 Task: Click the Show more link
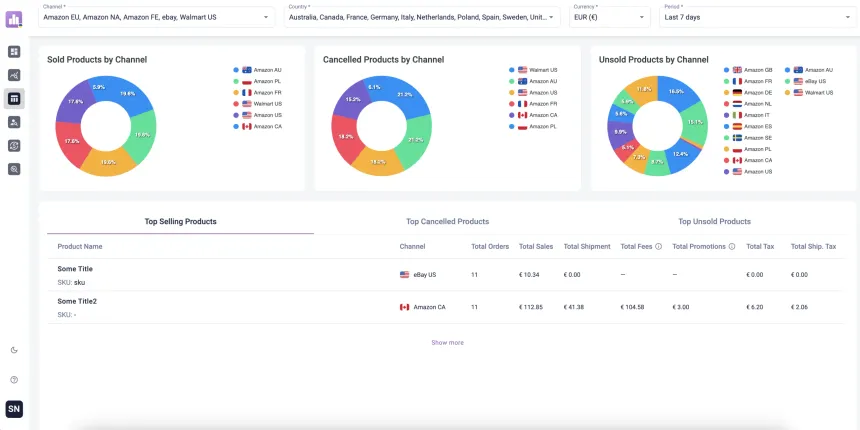448,343
